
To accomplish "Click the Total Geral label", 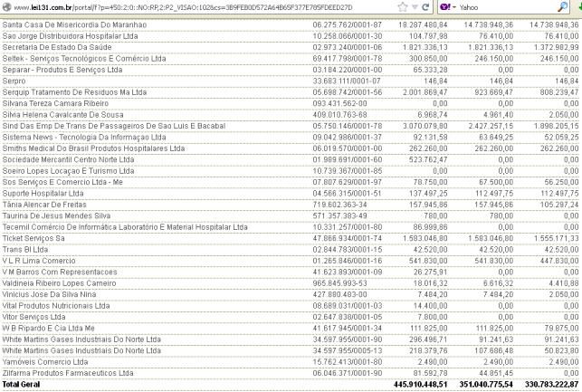I will [x=21, y=384].
